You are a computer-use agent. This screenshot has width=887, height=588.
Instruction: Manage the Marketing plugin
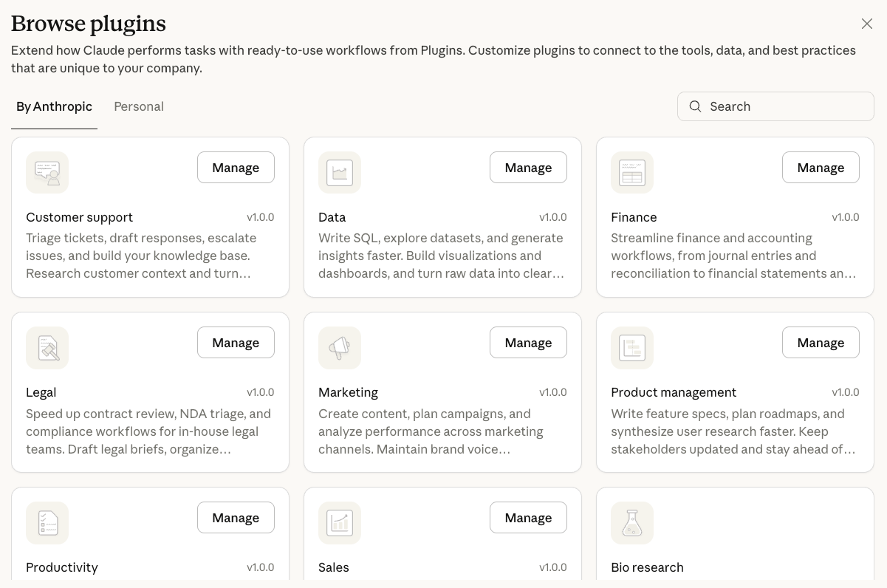click(528, 343)
